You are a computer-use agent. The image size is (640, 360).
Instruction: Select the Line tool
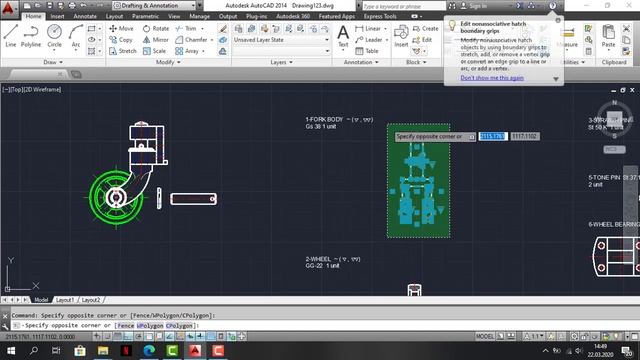pyautogui.click(x=11, y=36)
